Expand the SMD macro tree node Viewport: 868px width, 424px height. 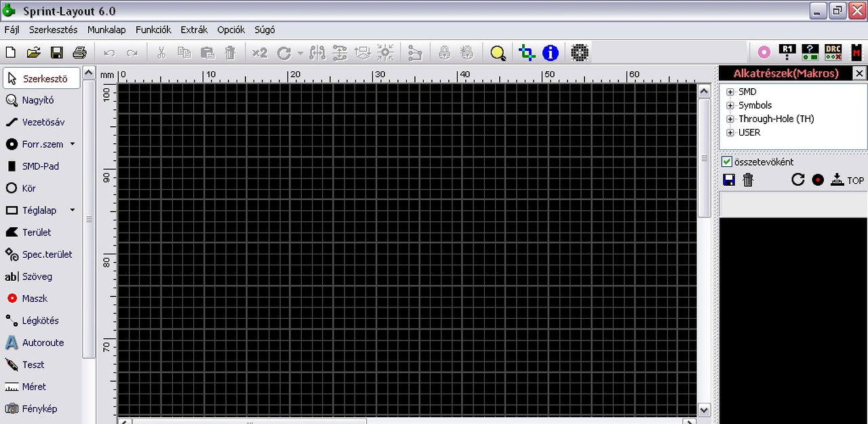730,92
